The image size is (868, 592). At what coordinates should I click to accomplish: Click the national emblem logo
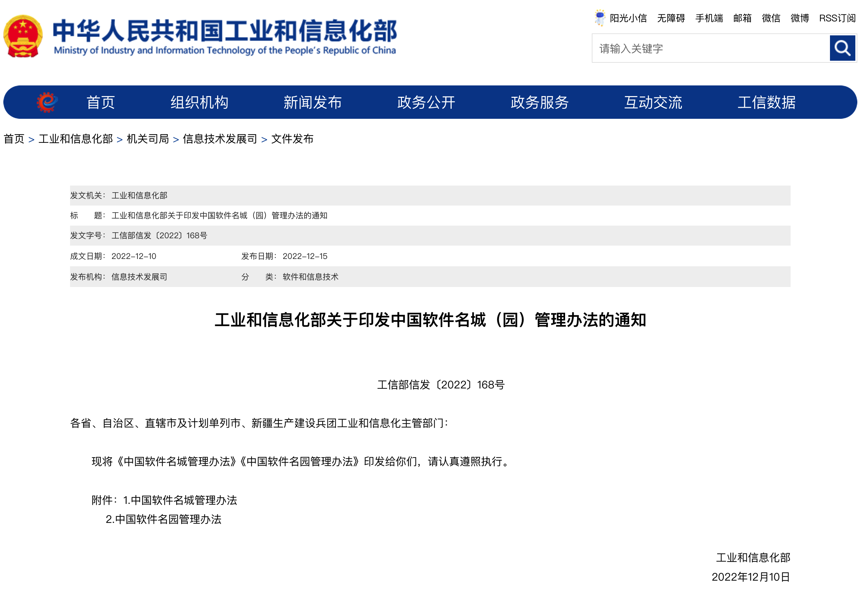[x=23, y=36]
